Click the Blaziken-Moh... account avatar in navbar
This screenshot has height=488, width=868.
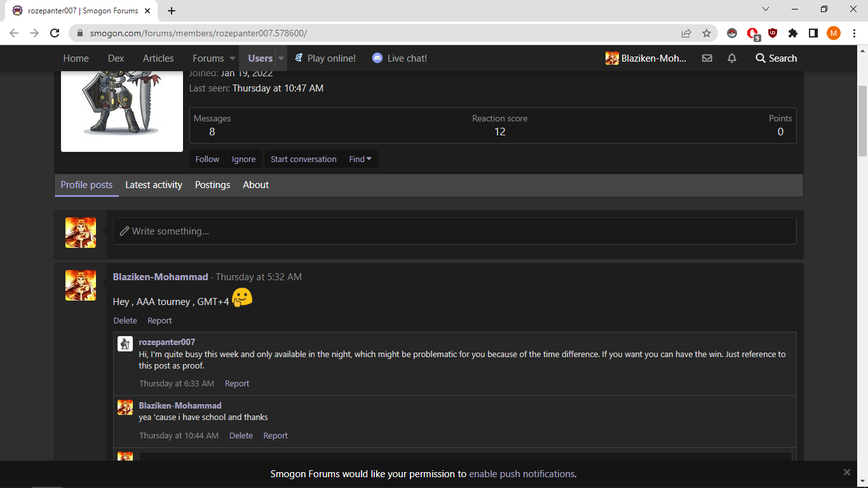tap(612, 58)
